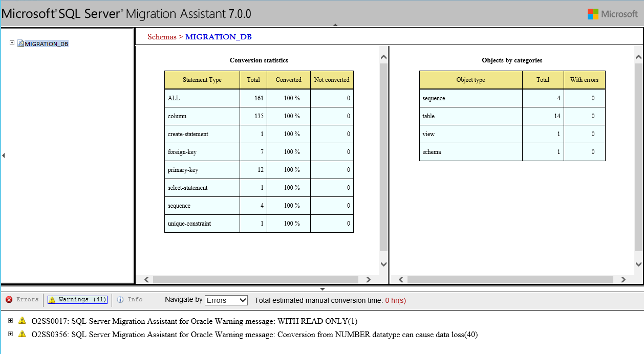Click the red Errors icon
This screenshot has width=644, height=354.
(9, 300)
